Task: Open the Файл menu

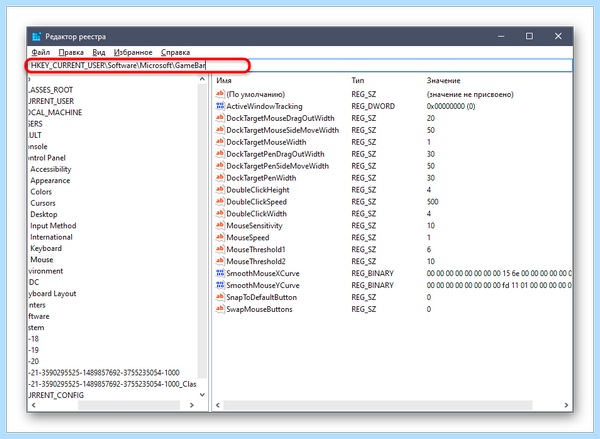Action: [x=41, y=52]
